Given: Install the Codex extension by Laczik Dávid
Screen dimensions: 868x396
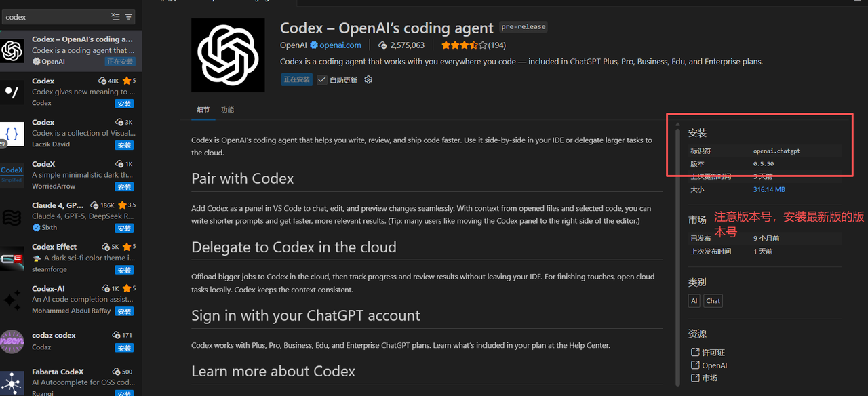Looking at the screenshot, I should (124, 145).
